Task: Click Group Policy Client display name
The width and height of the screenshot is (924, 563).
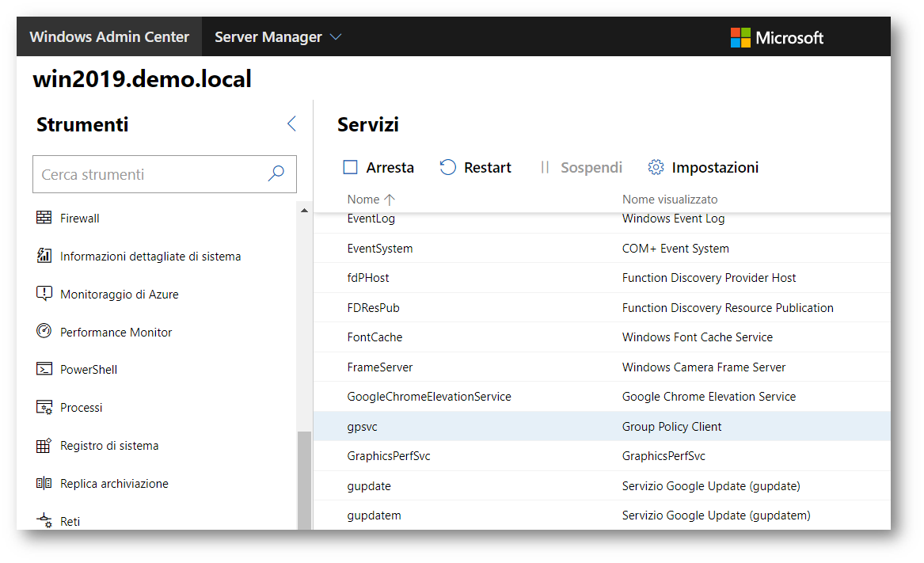Action: click(671, 427)
